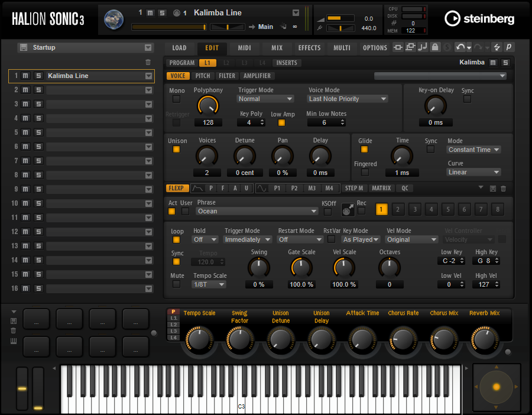Click the PROGRAM button
The width and height of the screenshot is (532, 415).
pyautogui.click(x=182, y=63)
